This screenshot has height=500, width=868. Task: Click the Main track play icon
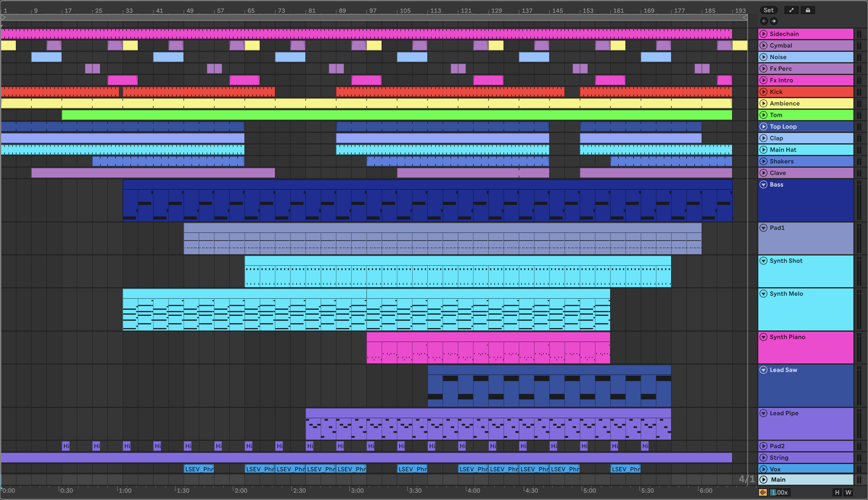pos(763,479)
